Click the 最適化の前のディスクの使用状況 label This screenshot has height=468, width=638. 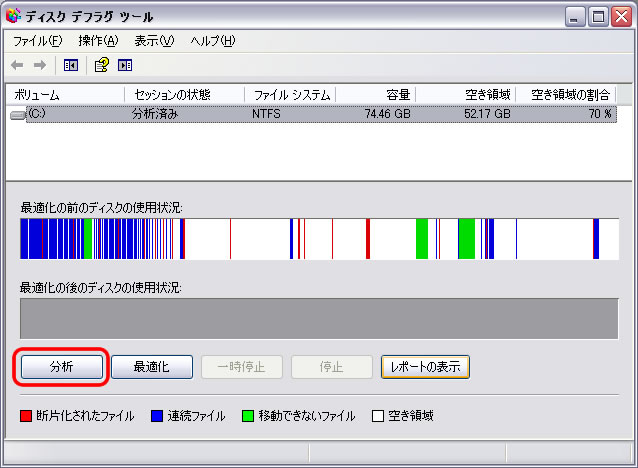tap(101, 208)
